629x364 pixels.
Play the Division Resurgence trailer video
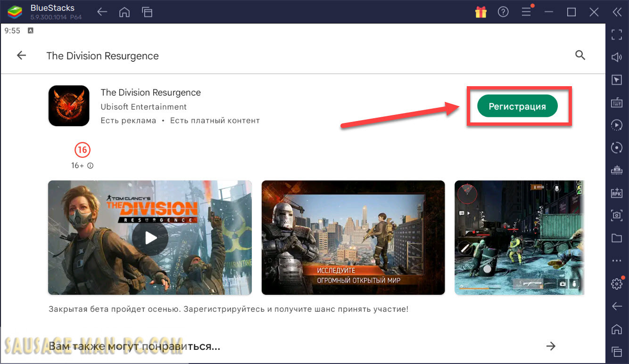pos(150,238)
